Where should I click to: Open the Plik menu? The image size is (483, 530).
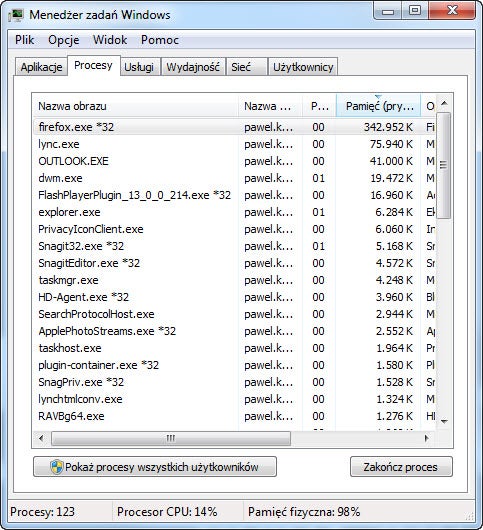tap(24, 40)
